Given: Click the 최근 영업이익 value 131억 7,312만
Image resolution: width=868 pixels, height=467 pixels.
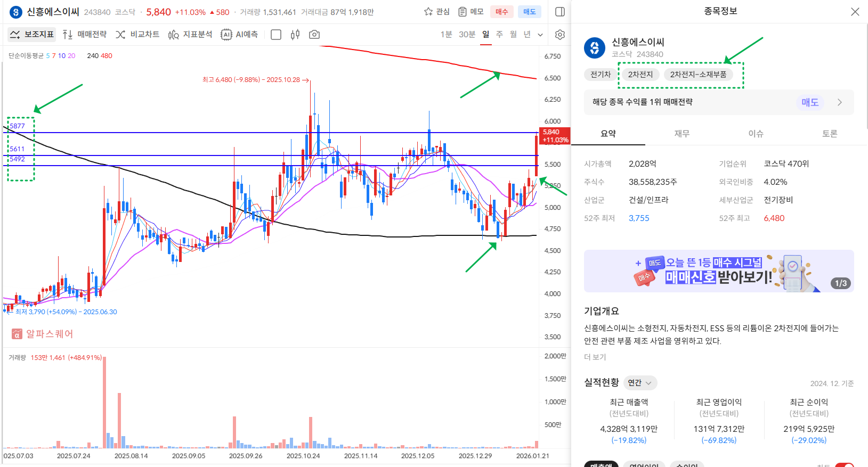Looking at the screenshot, I should coord(719,429).
